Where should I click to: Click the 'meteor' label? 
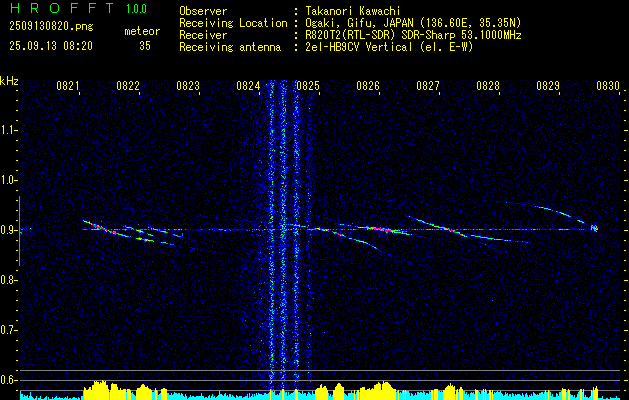142,31
